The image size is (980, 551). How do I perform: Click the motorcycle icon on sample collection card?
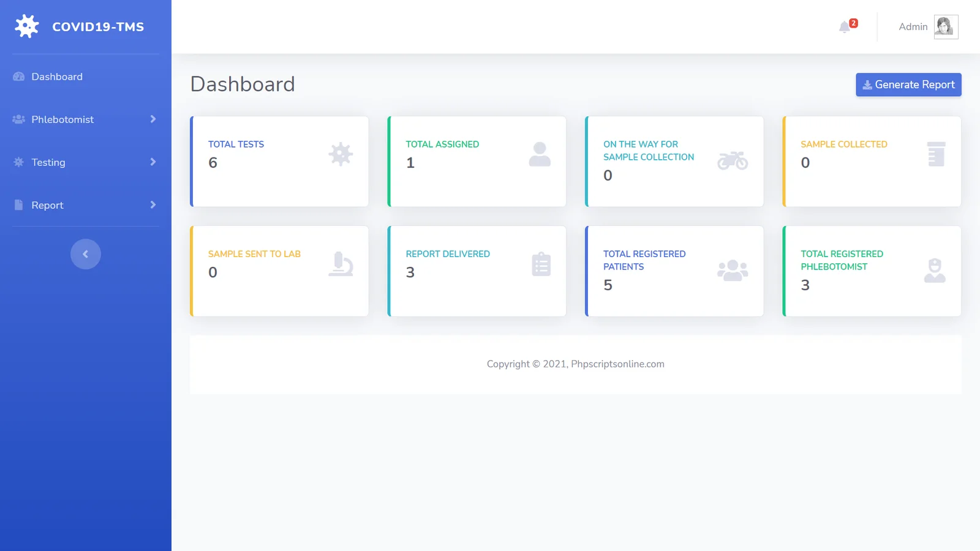click(x=733, y=160)
